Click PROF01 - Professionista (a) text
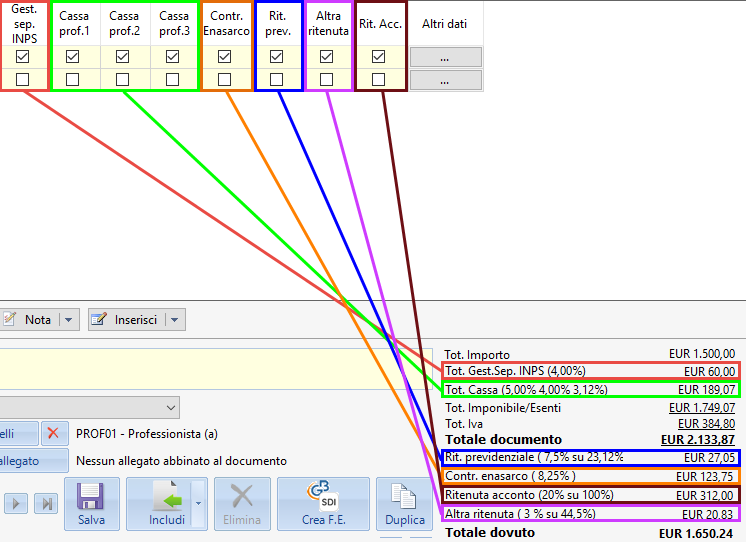 click(147, 434)
